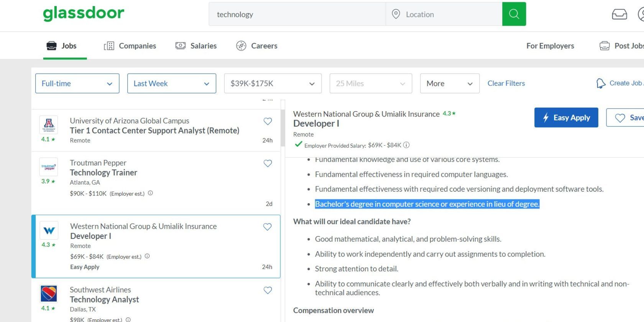Click the Create Job Alert bell icon
This screenshot has width=644, height=322.
pyautogui.click(x=601, y=83)
